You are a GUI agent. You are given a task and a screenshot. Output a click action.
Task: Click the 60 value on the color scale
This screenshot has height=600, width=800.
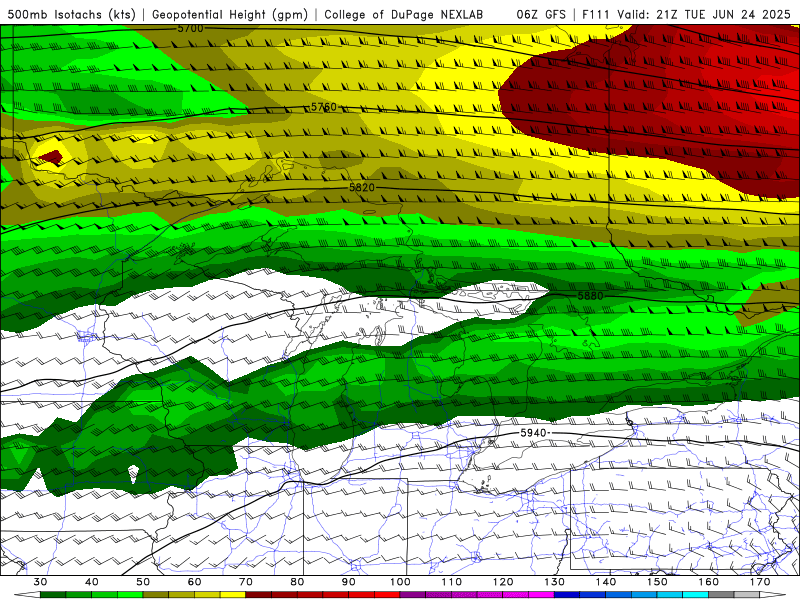click(x=194, y=582)
